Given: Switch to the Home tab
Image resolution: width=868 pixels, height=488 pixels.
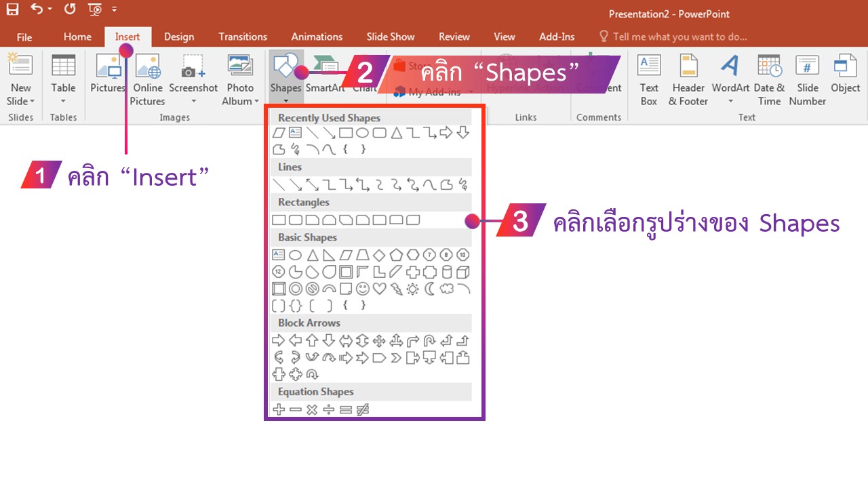Looking at the screenshot, I should pos(77,37).
